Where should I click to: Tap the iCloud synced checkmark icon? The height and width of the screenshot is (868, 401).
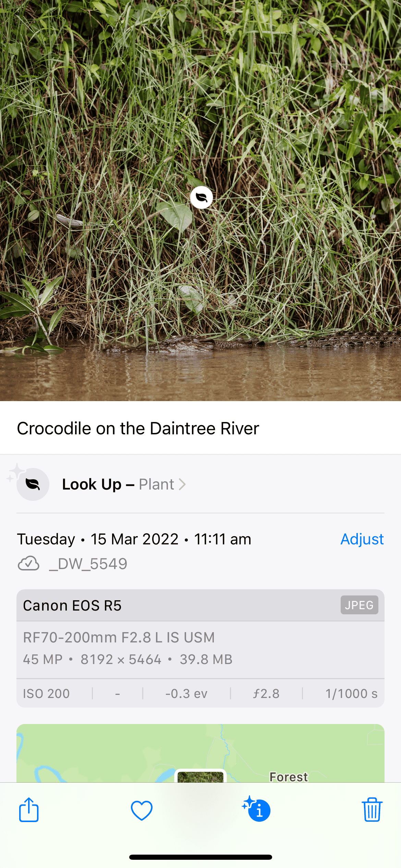tap(28, 564)
